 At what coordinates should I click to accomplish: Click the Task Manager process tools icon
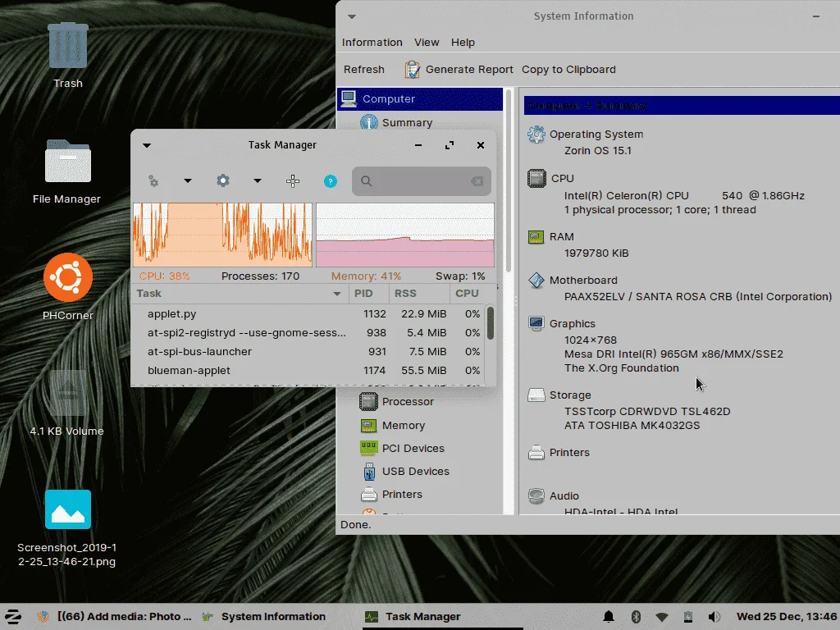153,181
